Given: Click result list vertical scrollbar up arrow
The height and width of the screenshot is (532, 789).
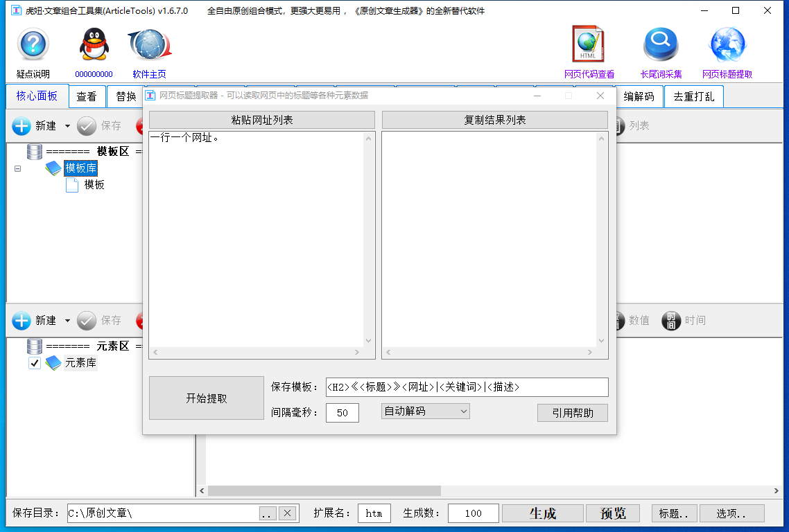Looking at the screenshot, I should (x=601, y=139).
